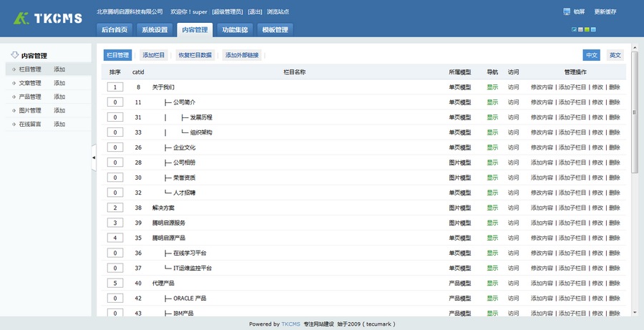Click the 发展历程 column name
Viewport: 644px width, 330px height.
201,117
